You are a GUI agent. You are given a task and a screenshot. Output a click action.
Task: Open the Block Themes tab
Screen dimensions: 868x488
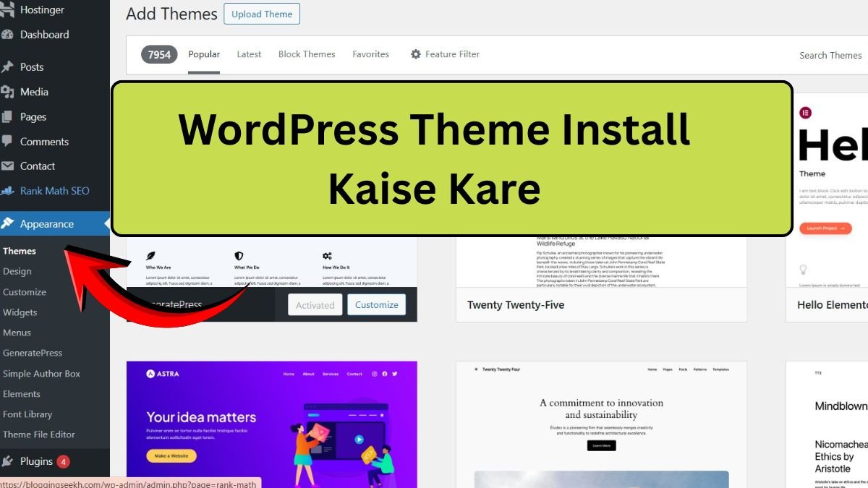coord(307,53)
